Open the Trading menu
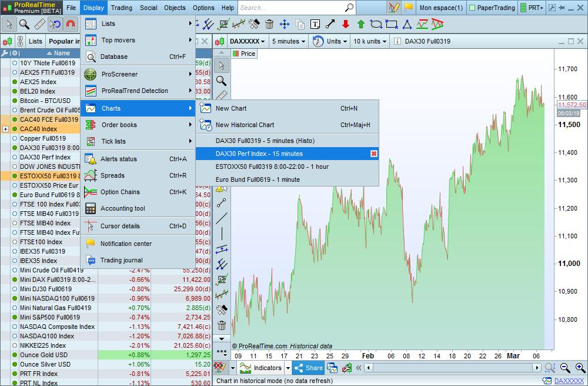588x386 pixels. pyautogui.click(x=122, y=8)
